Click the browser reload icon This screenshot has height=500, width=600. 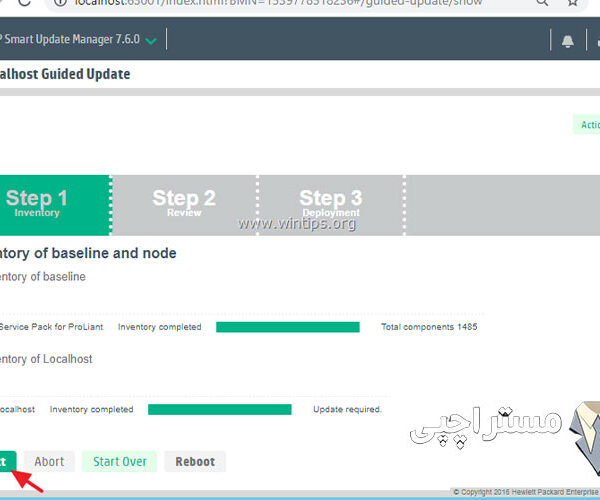point(24,2)
